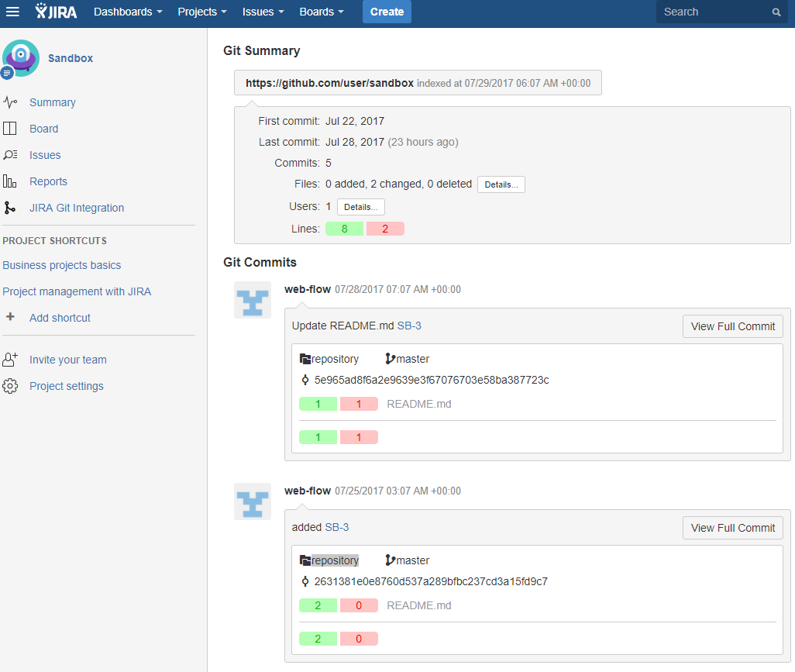Click the search magnifier icon
The image size is (795, 672).
point(776,12)
